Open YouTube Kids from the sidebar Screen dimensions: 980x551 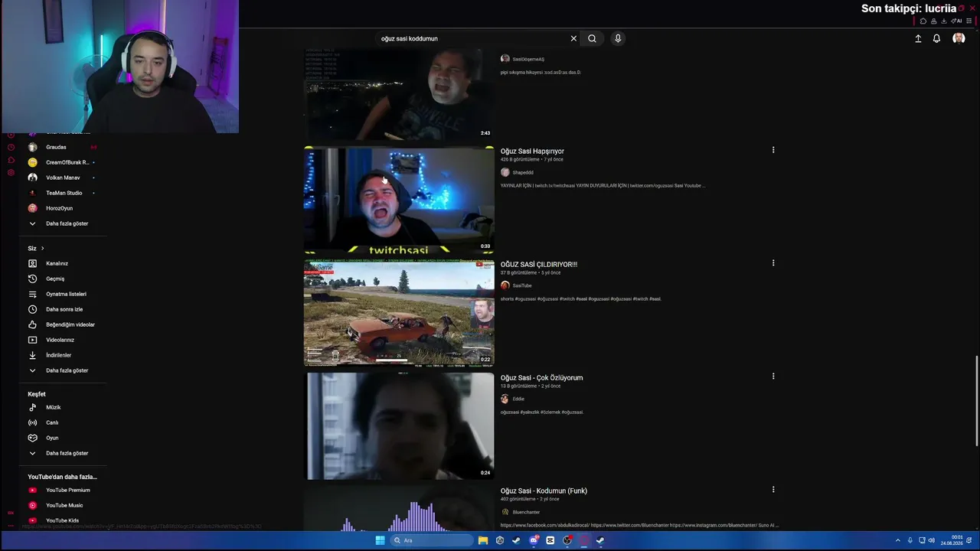63,520
